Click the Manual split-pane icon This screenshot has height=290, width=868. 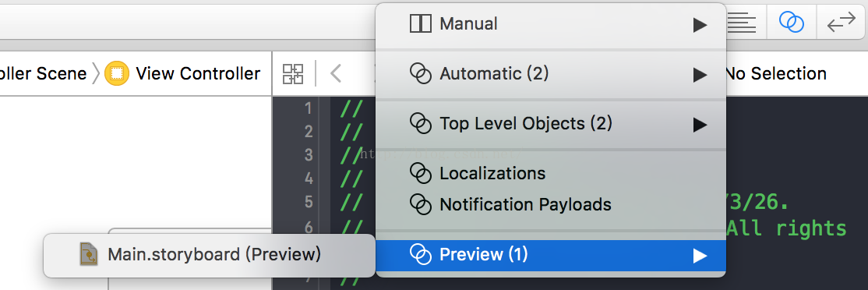tap(420, 24)
